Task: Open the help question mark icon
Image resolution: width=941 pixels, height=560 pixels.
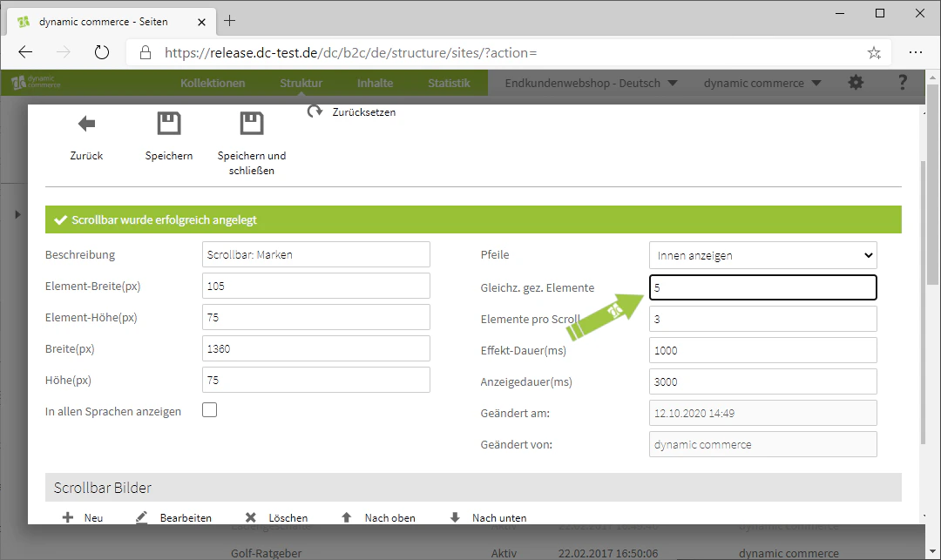Action: click(903, 83)
